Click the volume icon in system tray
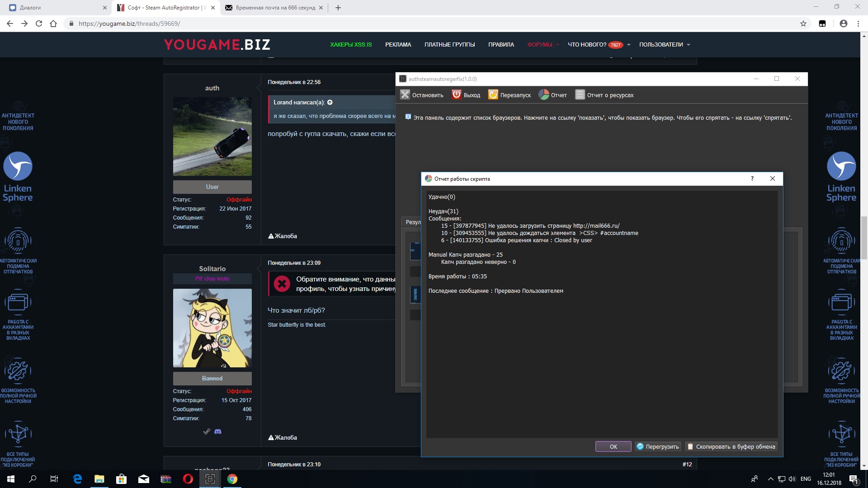 click(x=792, y=479)
